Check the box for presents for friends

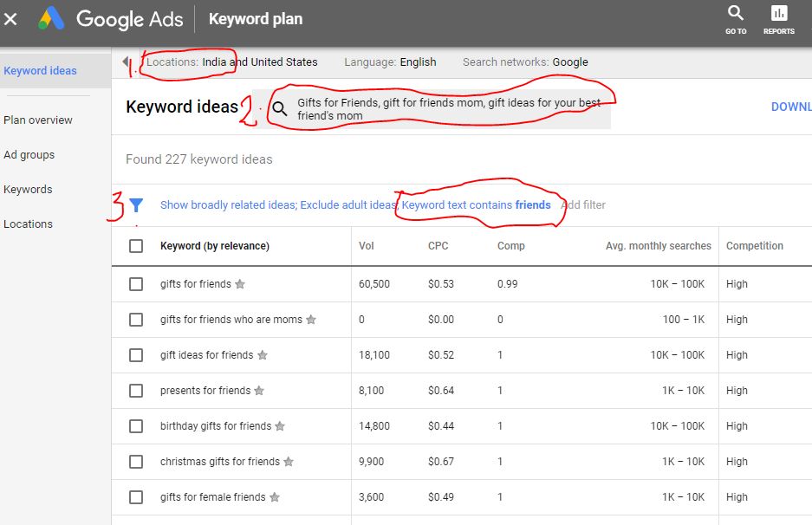[x=136, y=391]
